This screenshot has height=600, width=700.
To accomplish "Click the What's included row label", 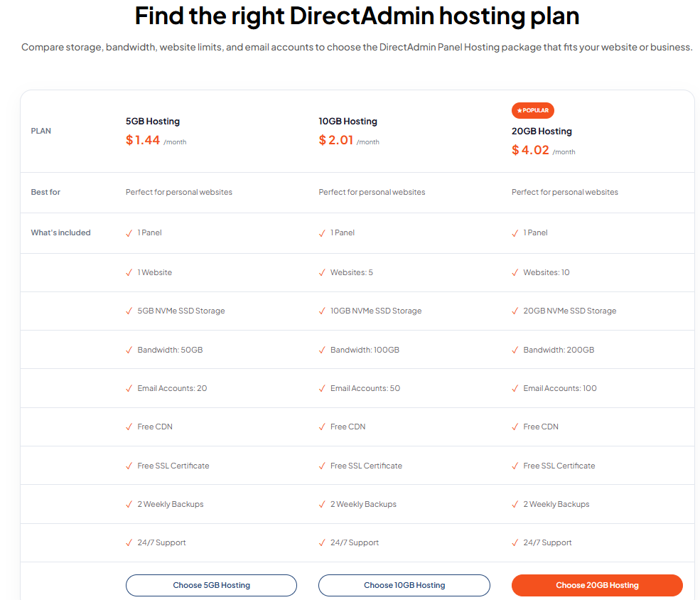I will pos(60,232).
